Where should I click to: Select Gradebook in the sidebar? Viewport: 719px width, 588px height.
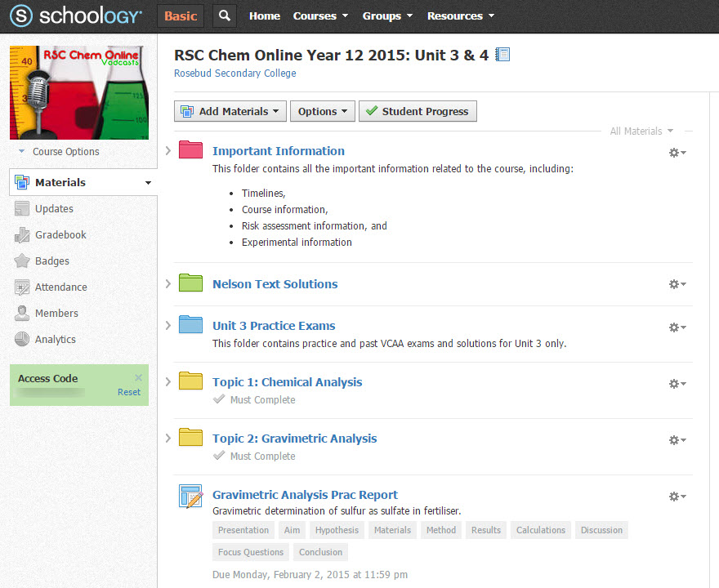pos(60,234)
